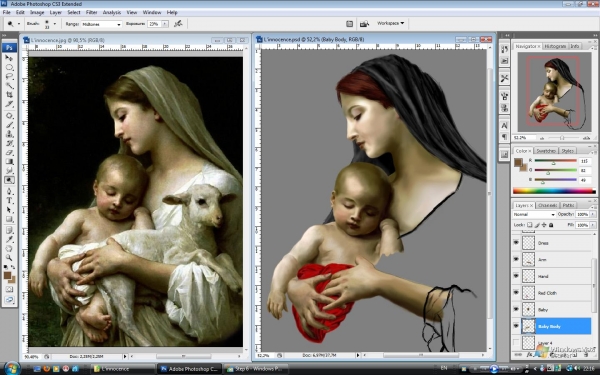Switch to the Histogram tab

[x=555, y=46]
